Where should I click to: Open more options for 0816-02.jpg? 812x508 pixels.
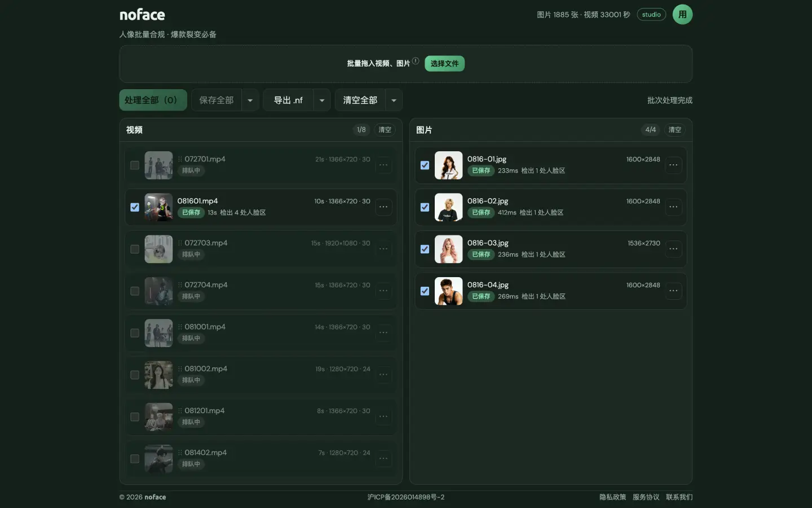pos(673,207)
